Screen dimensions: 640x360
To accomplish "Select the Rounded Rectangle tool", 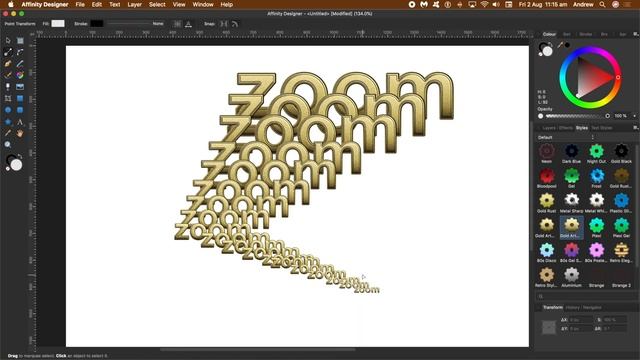I will click(x=20, y=110).
